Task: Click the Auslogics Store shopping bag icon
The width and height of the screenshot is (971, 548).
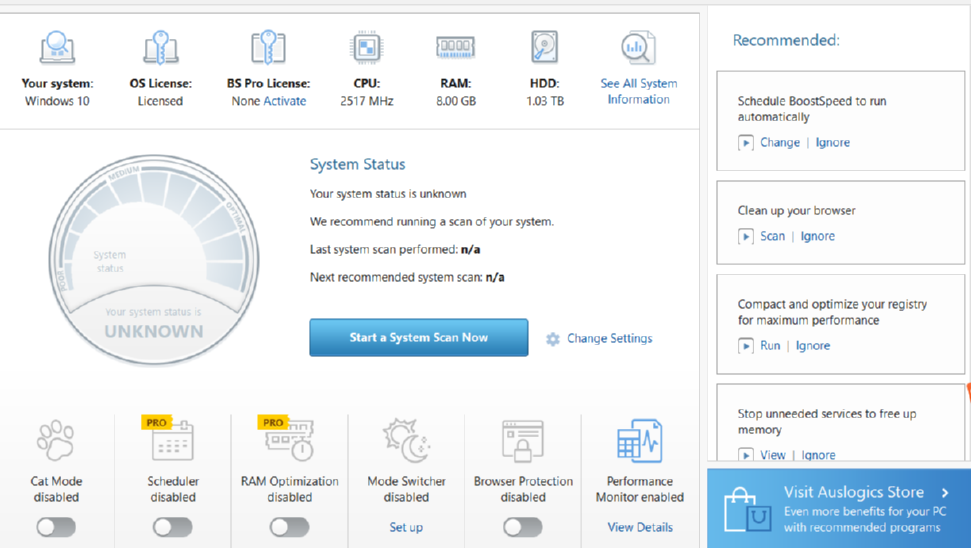Action: point(747,509)
